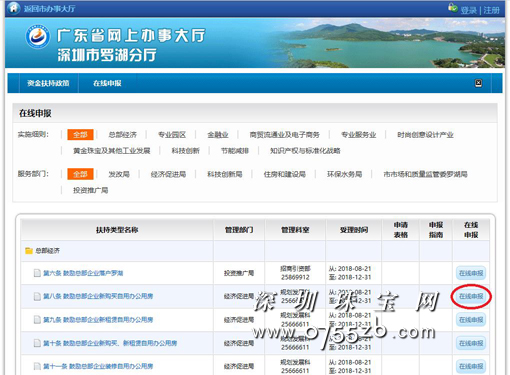This screenshot has width=510, height=375.
Task: Click 在线申报 button in 第九条 row
Action: (471, 320)
